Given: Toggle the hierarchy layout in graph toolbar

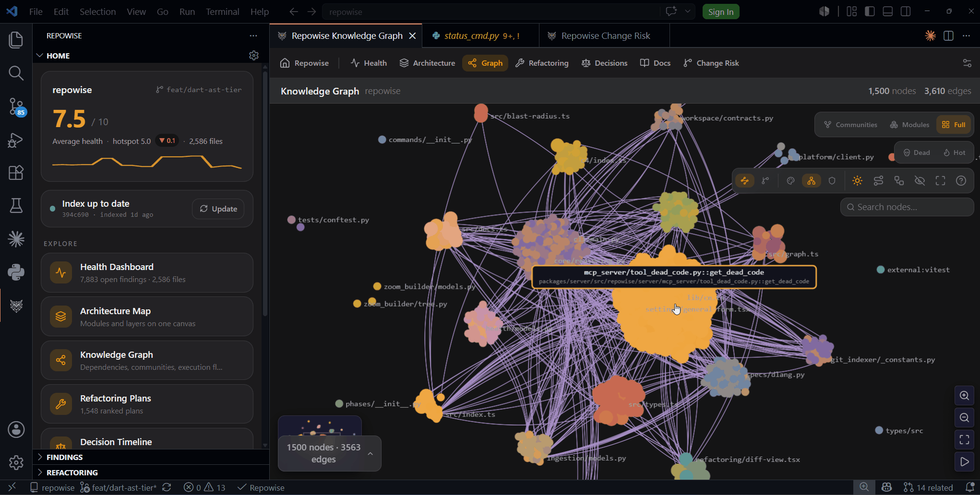Looking at the screenshot, I should pos(811,181).
